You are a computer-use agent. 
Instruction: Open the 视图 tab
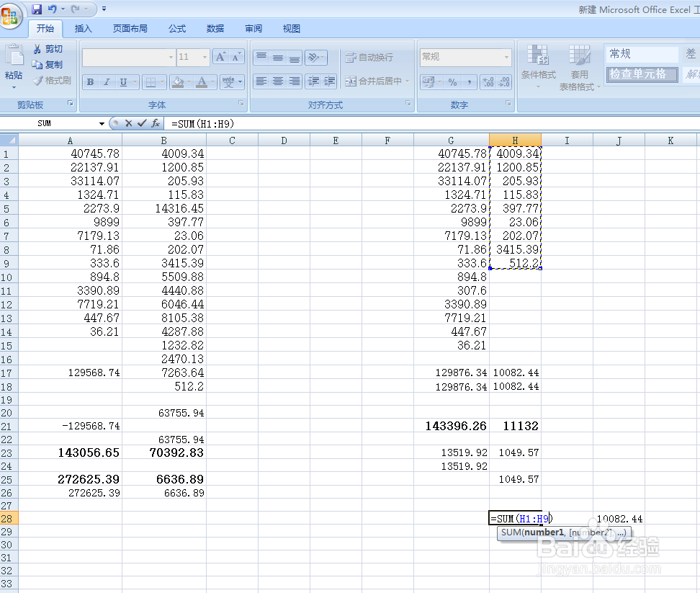coord(292,29)
